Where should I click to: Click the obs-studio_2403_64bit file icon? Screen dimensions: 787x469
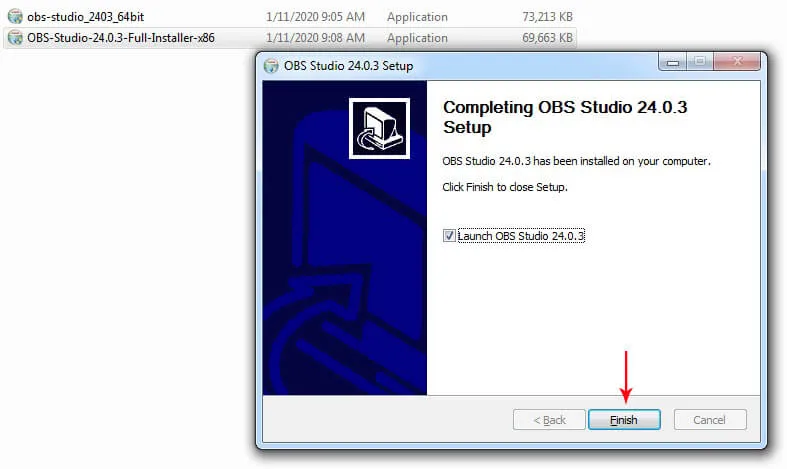tap(15, 17)
